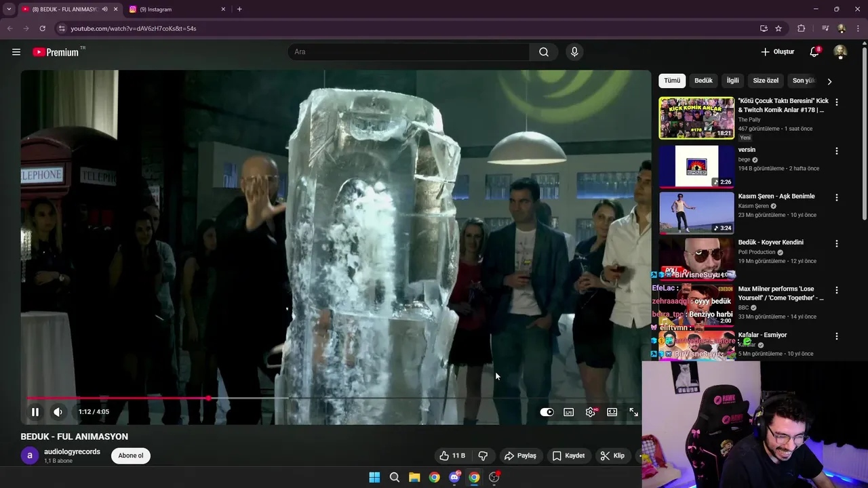
Task: Like the video with 11 B likes
Action: click(452, 455)
